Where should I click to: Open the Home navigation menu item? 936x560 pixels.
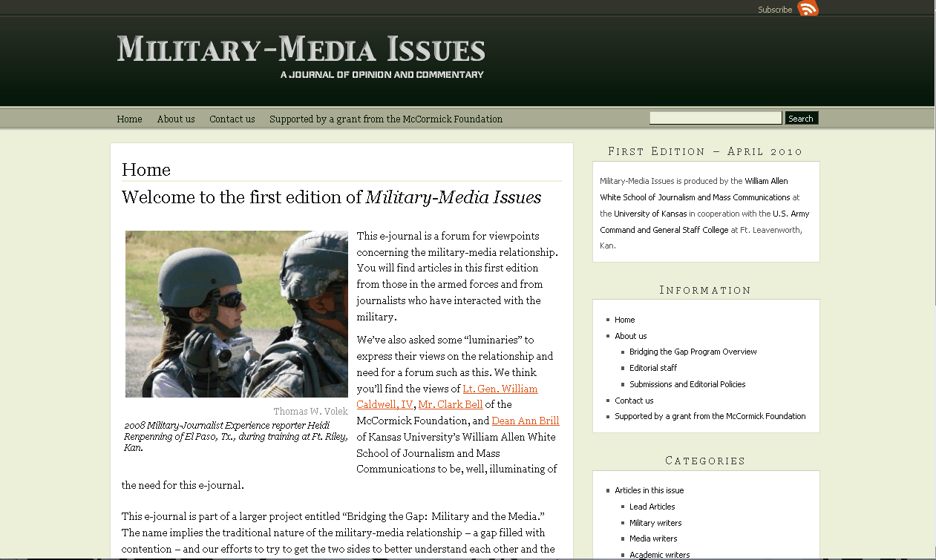click(129, 119)
